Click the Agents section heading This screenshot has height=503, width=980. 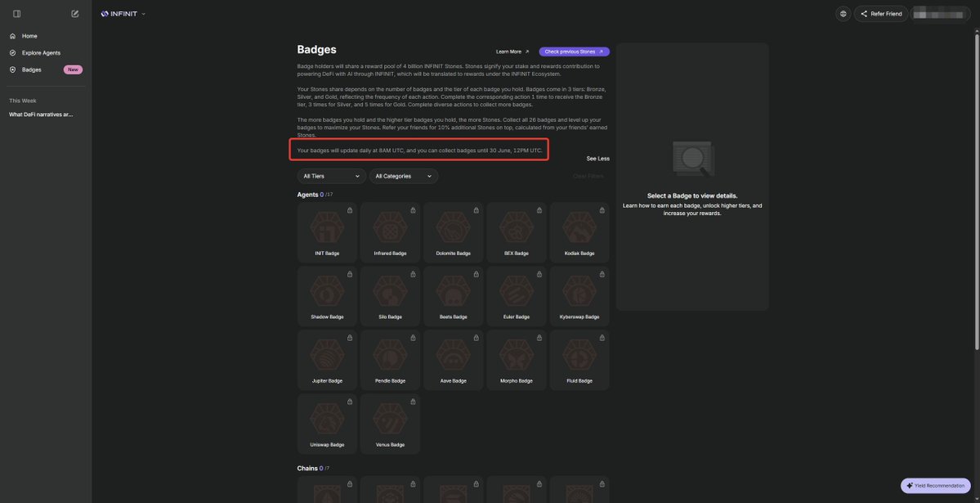click(307, 195)
